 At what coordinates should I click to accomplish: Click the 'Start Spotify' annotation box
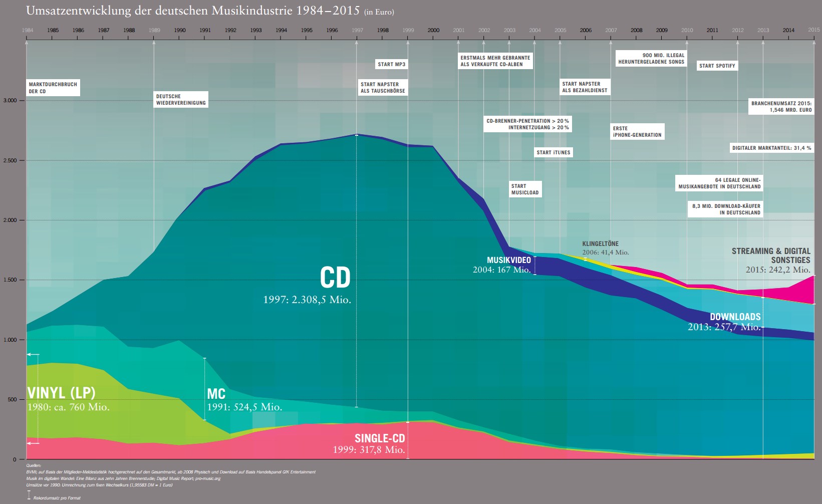pyautogui.click(x=717, y=66)
